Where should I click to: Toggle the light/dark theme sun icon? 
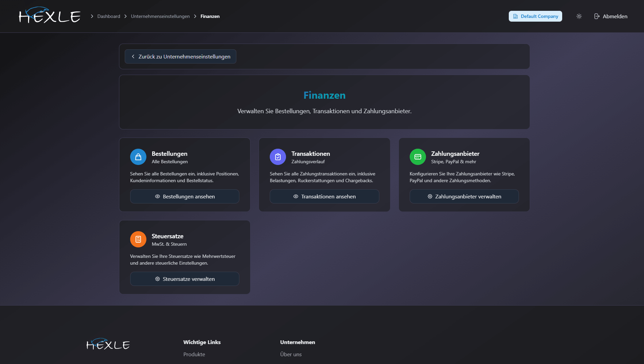(x=579, y=16)
